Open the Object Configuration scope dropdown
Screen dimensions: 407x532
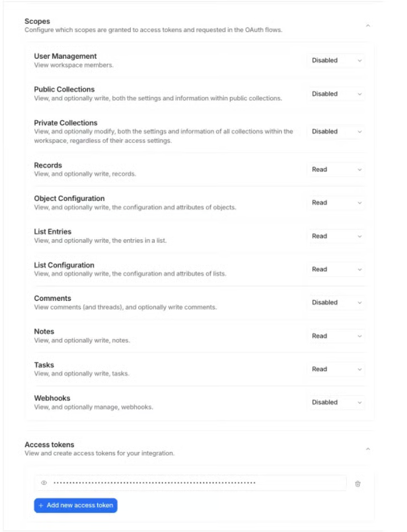[x=336, y=203]
